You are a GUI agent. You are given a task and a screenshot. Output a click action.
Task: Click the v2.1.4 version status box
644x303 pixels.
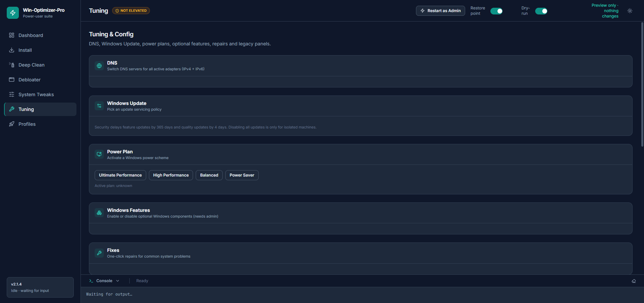point(40,288)
